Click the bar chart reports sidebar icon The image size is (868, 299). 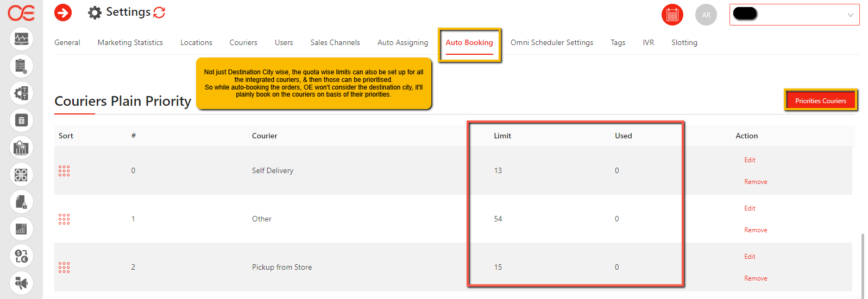(21, 229)
